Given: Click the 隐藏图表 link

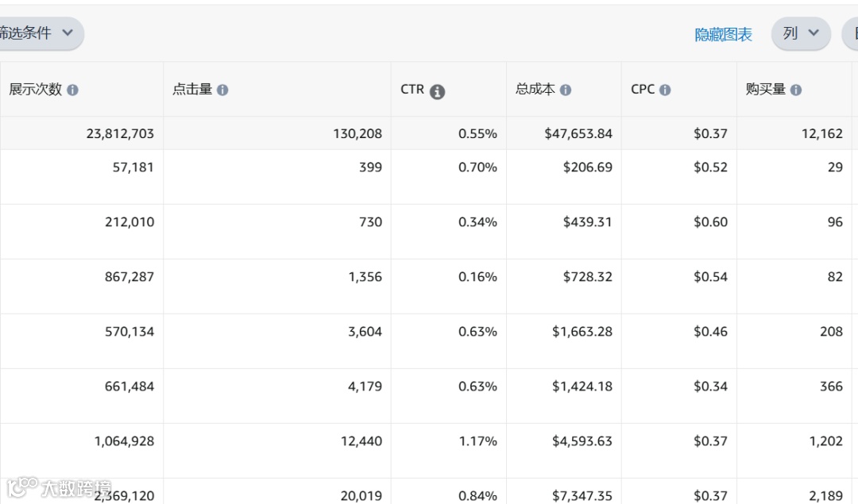Looking at the screenshot, I should pos(723,35).
